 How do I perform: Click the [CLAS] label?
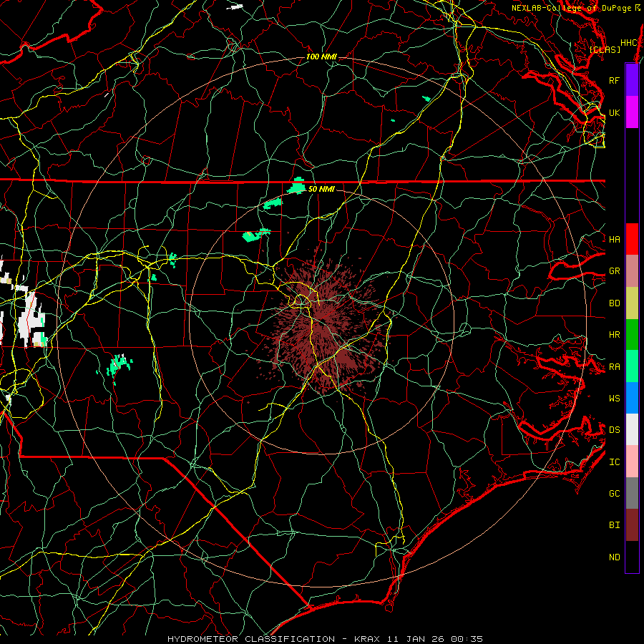(x=605, y=49)
